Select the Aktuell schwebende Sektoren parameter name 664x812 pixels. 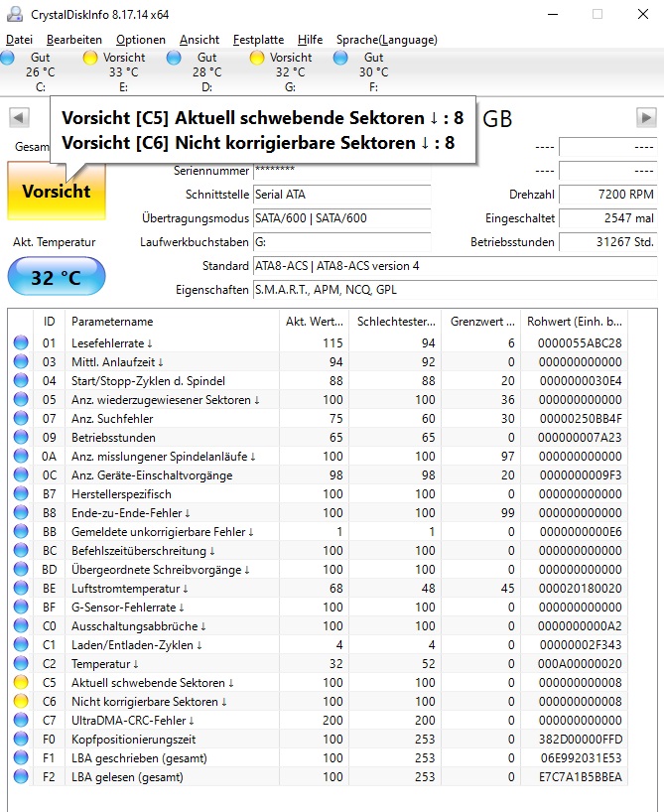pyautogui.click(x=153, y=683)
